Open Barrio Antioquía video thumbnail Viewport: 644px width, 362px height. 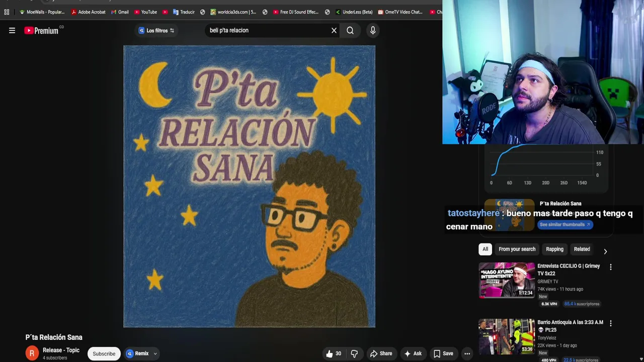[x=507, y=336]
